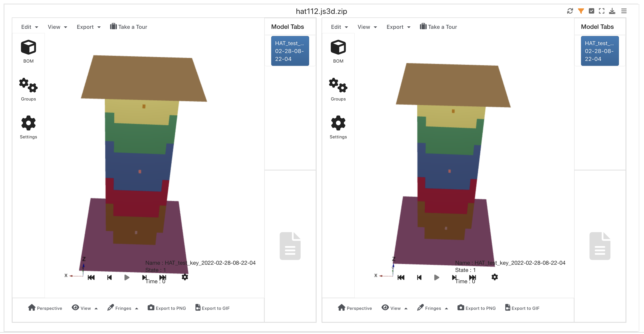Select the HAT_test model tab on left

pos(290,51)
